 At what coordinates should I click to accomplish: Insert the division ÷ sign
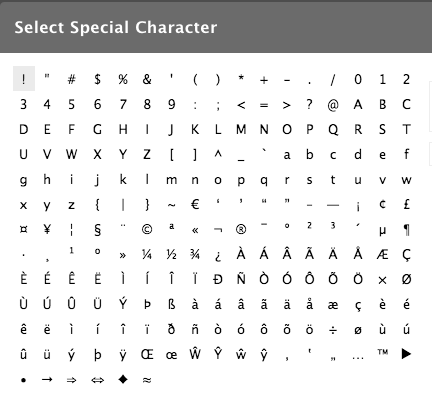(333, 330)
